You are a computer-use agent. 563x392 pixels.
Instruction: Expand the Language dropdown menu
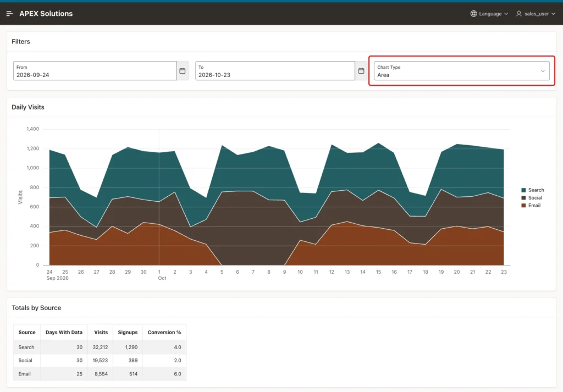[489, 14]
